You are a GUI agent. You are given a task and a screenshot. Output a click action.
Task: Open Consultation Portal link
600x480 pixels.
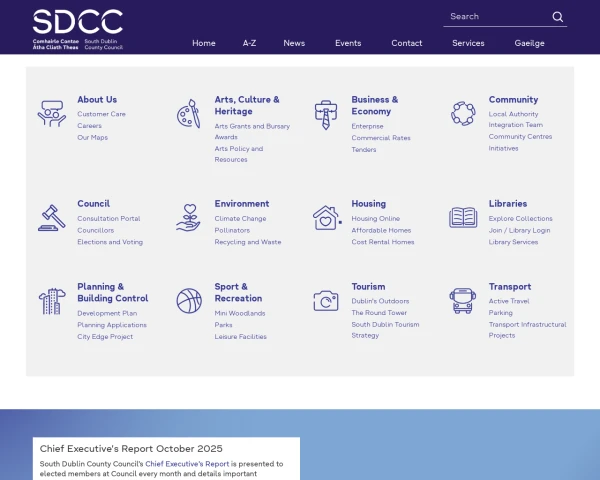[x=109, y=219]
